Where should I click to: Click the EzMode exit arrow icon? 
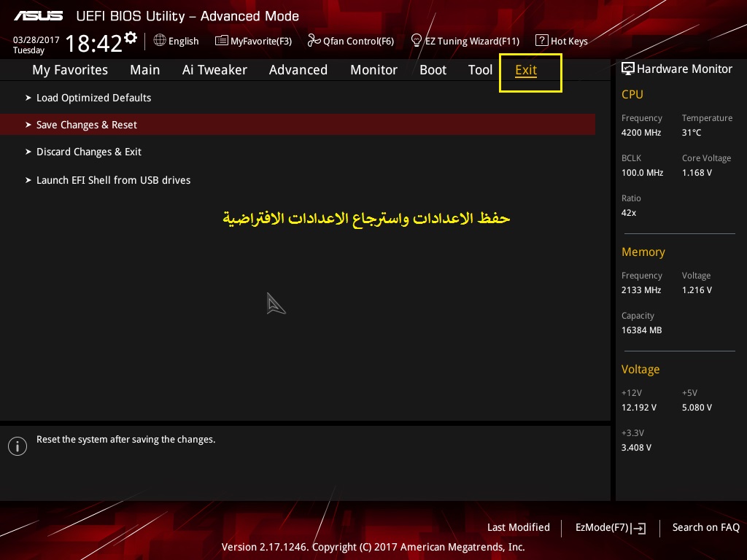click(x=639, y=528)
